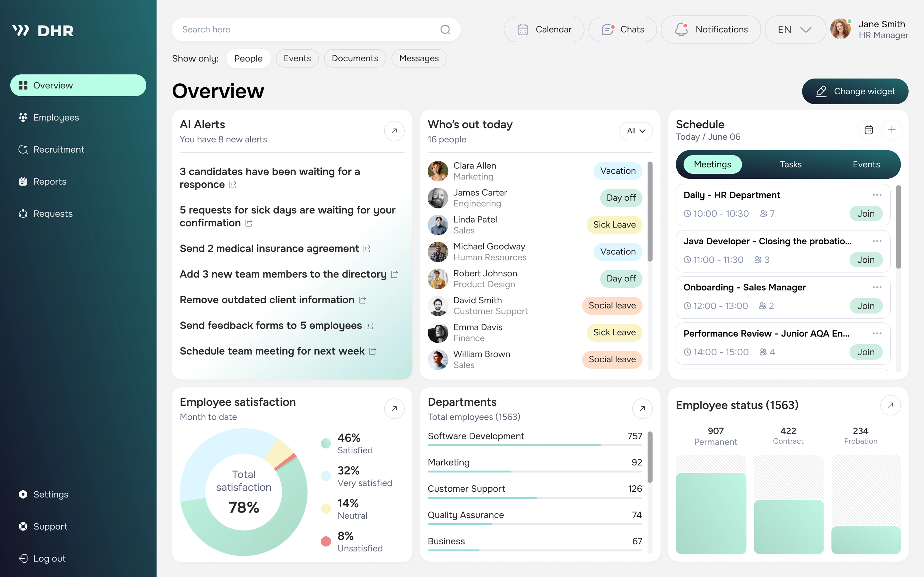Go to Recruitment in sidebar
Screen dimensions: 924x577
(58, 150)
